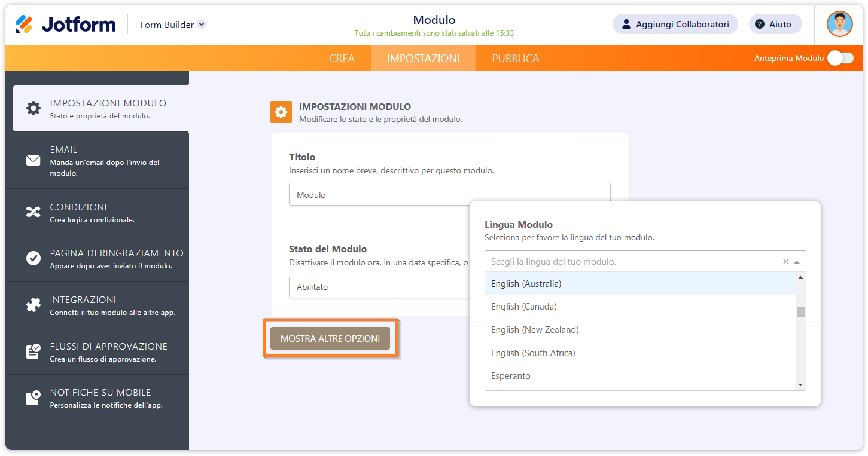
Task: Click the Notifiche su Mobile icon
Action: pos(33,397)
